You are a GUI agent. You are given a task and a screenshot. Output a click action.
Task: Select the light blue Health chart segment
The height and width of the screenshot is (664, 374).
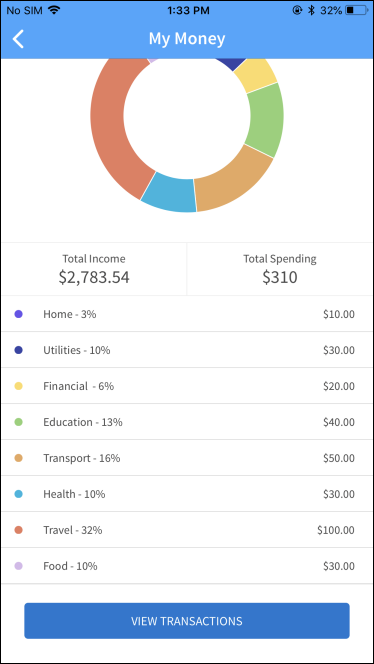coord(170,193)
